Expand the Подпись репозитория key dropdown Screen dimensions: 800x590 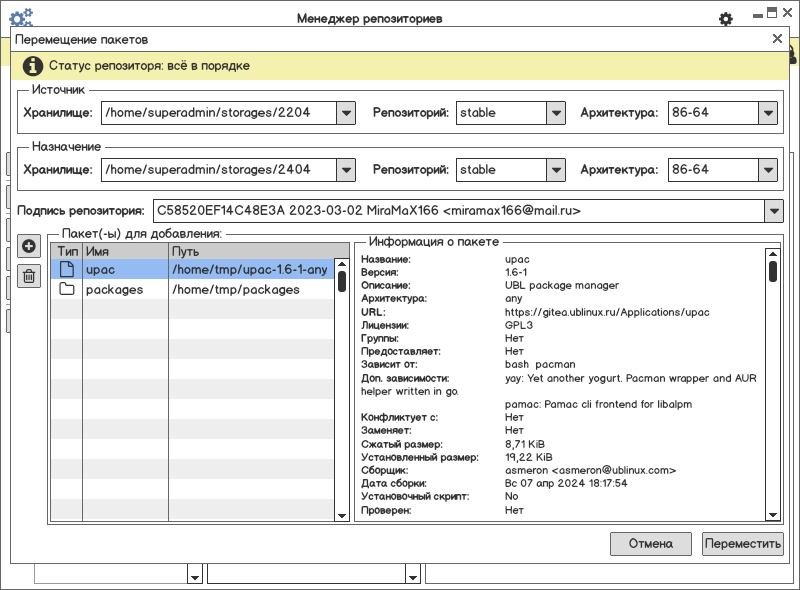point(773,212)
